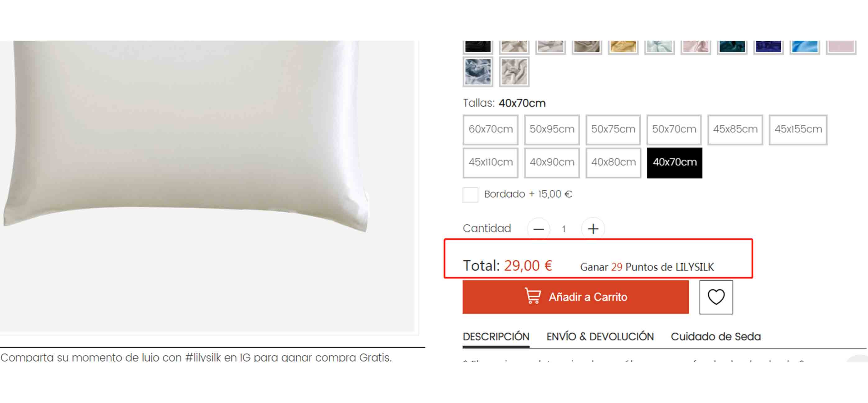868x403 pixels.
Task: Increase quantity with plus button
Action: point(593,229)
